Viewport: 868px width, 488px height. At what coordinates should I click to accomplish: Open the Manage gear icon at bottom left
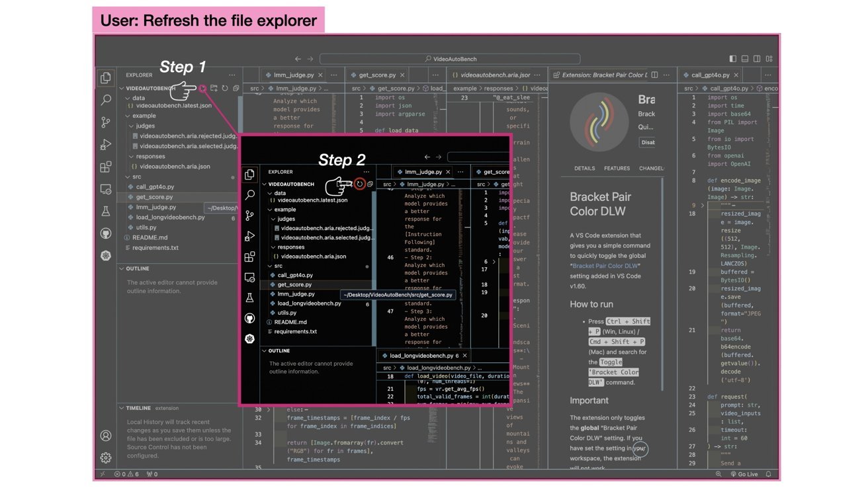[x=106, y=458]
